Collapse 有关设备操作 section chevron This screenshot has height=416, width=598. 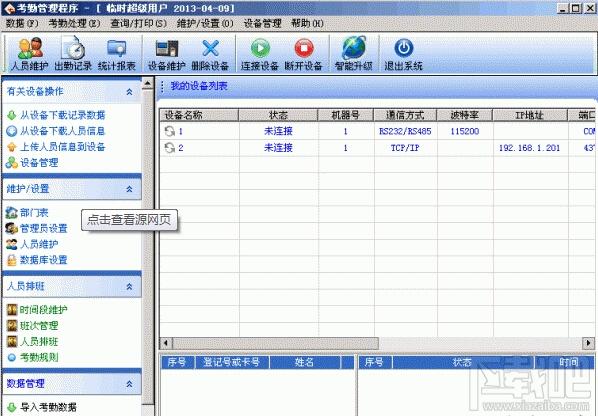(129, 92)
